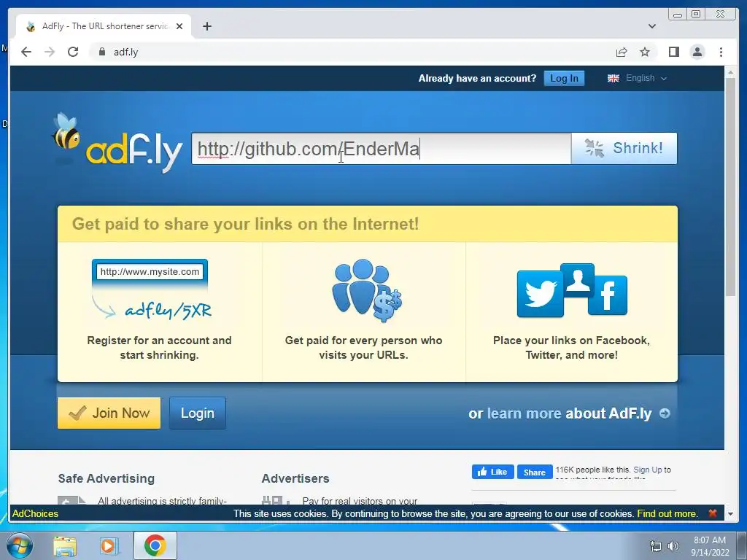
Task: Click Already have an account? text
Action: tap(477, 78)
